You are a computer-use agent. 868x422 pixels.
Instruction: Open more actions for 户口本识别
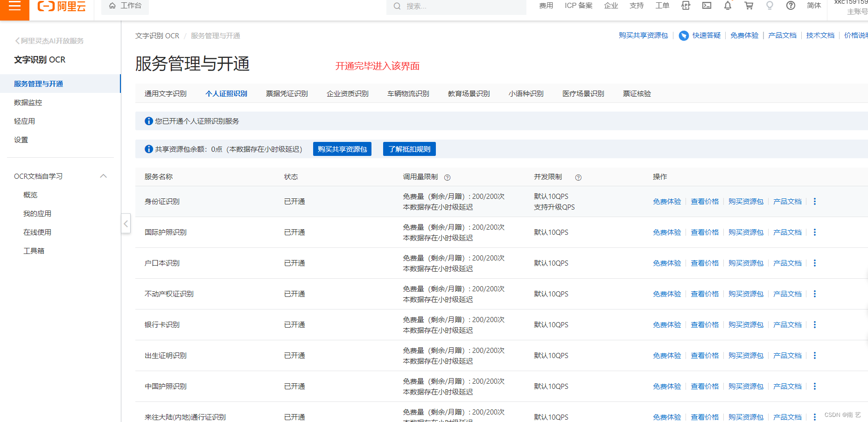(x=815, y=263)
